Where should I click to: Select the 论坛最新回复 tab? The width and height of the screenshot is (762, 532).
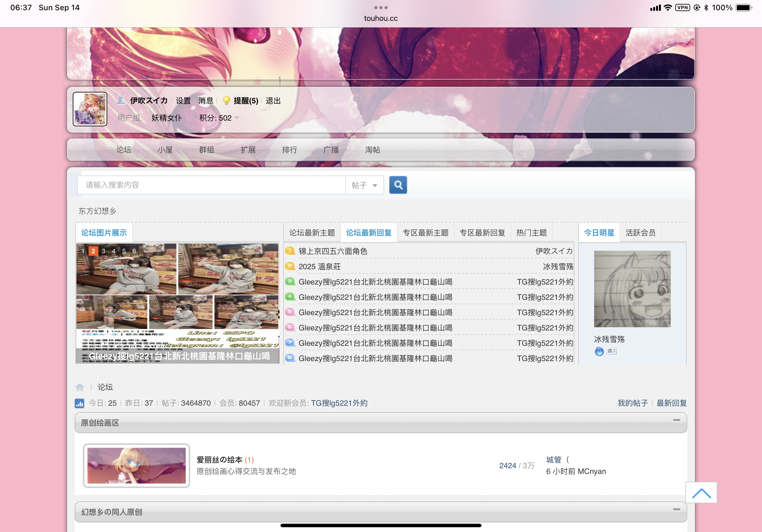click(x=369, y=233)
